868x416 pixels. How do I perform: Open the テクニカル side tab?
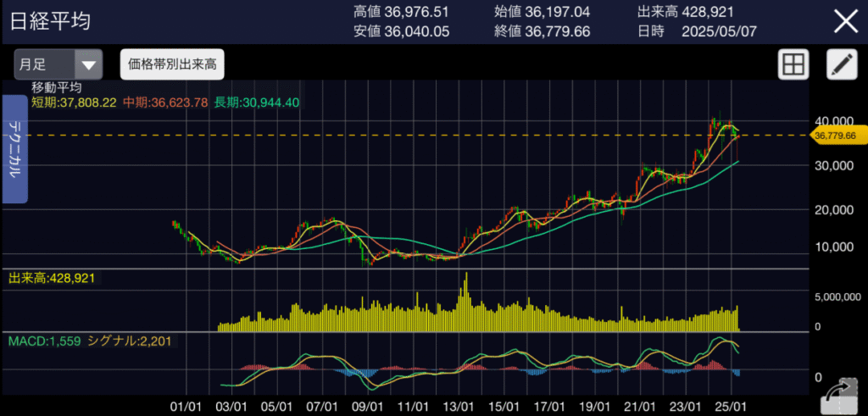tap(15, 148)
